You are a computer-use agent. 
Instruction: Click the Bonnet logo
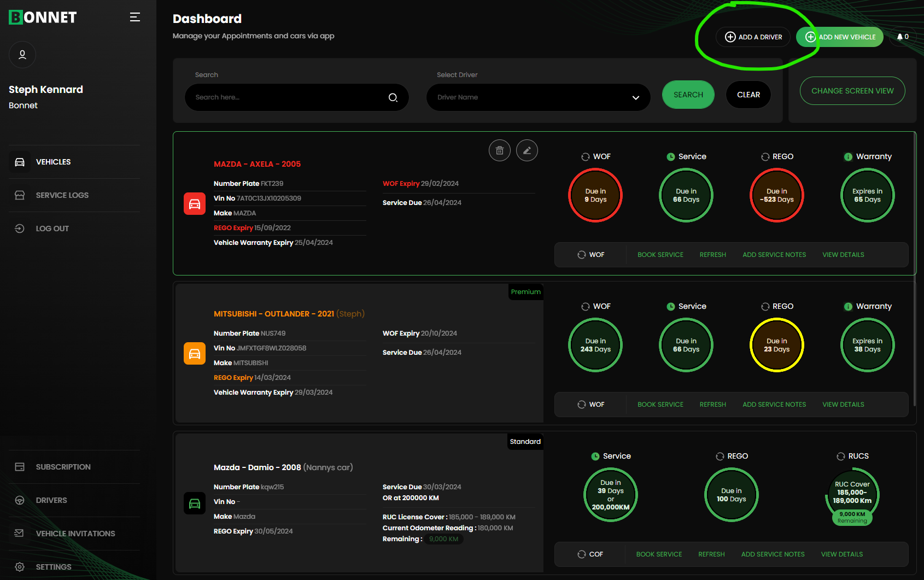(x=43, y=17)
